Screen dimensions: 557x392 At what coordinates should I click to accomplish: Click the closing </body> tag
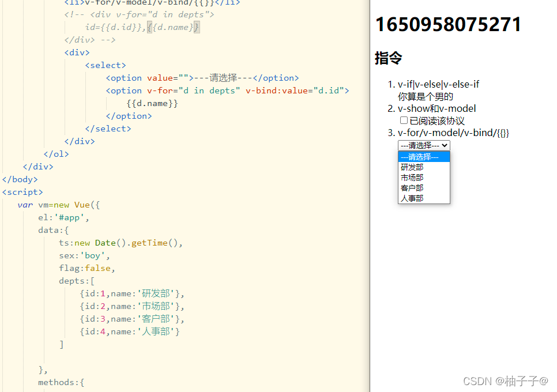[x=20, y=179]
